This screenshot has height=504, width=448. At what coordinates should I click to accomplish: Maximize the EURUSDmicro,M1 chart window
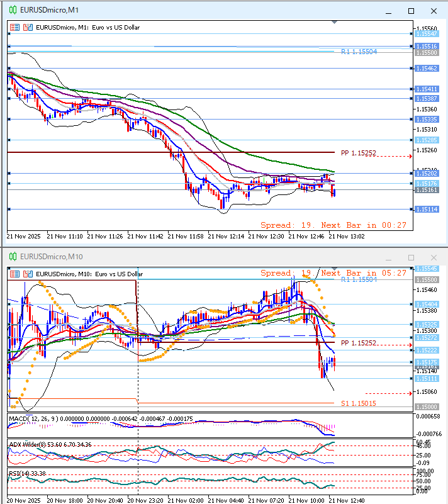411,11
